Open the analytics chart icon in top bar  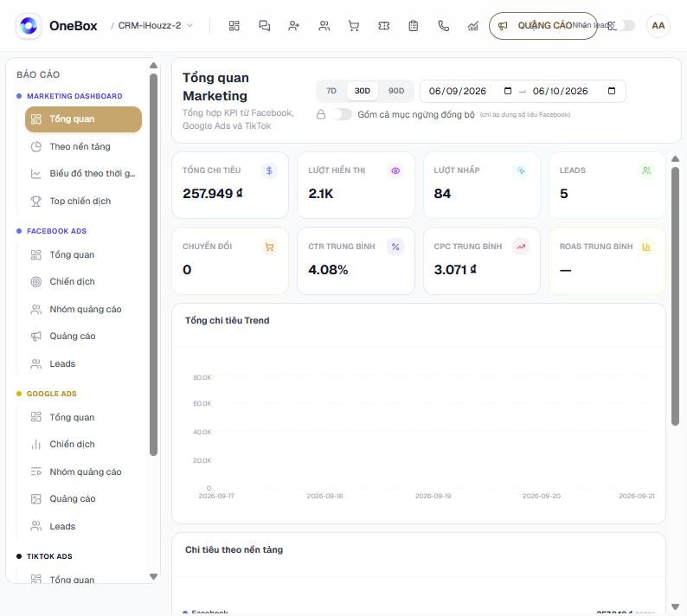click(473, 26)
